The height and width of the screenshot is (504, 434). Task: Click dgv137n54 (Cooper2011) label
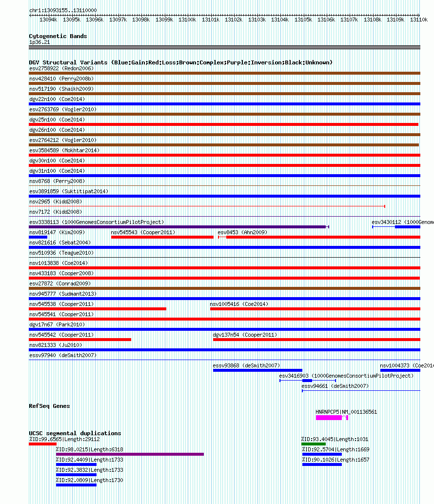tap(245, 335)
